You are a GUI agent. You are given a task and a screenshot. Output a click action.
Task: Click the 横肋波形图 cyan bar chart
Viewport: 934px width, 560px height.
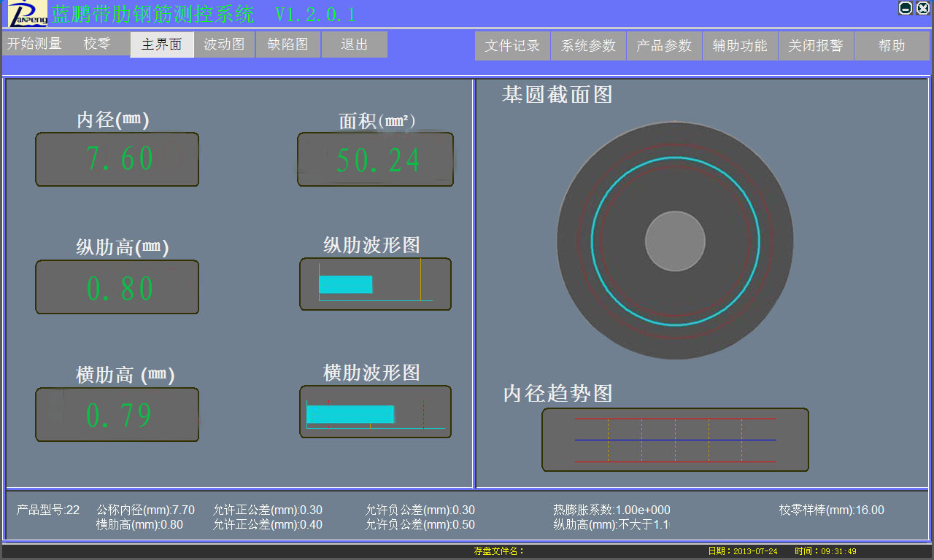pos(375,412)
